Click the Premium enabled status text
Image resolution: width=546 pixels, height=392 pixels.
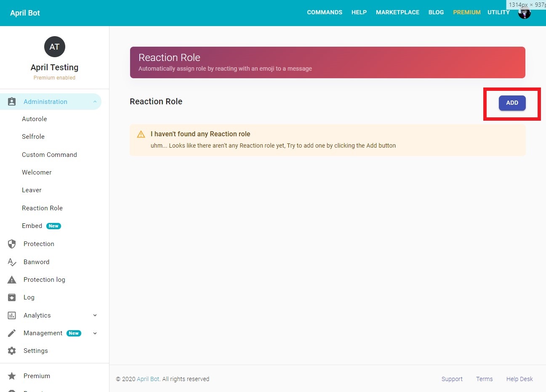click(x=54, y=78)
